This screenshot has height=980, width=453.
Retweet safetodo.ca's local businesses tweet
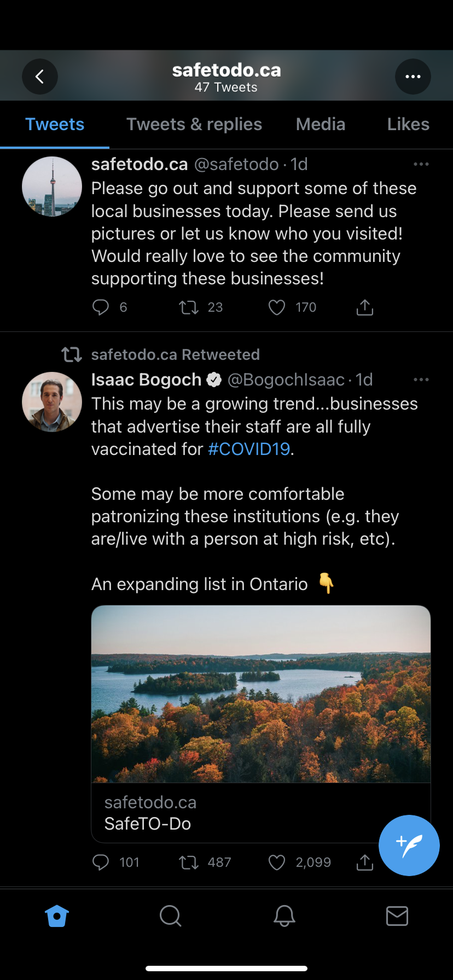click(189, 307)
